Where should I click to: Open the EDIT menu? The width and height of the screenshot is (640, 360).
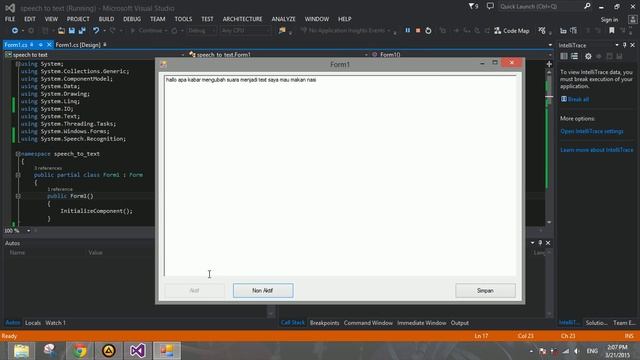(30, 19)
